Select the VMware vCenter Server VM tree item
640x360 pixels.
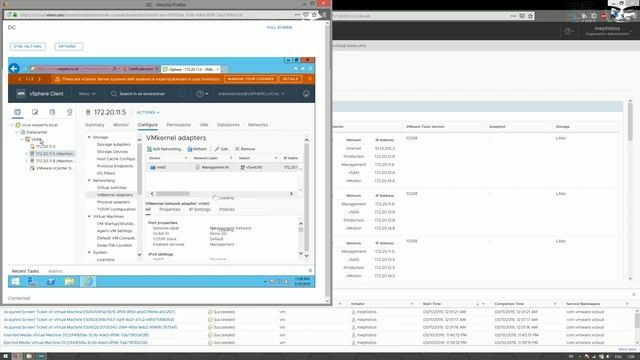(51, 168)
